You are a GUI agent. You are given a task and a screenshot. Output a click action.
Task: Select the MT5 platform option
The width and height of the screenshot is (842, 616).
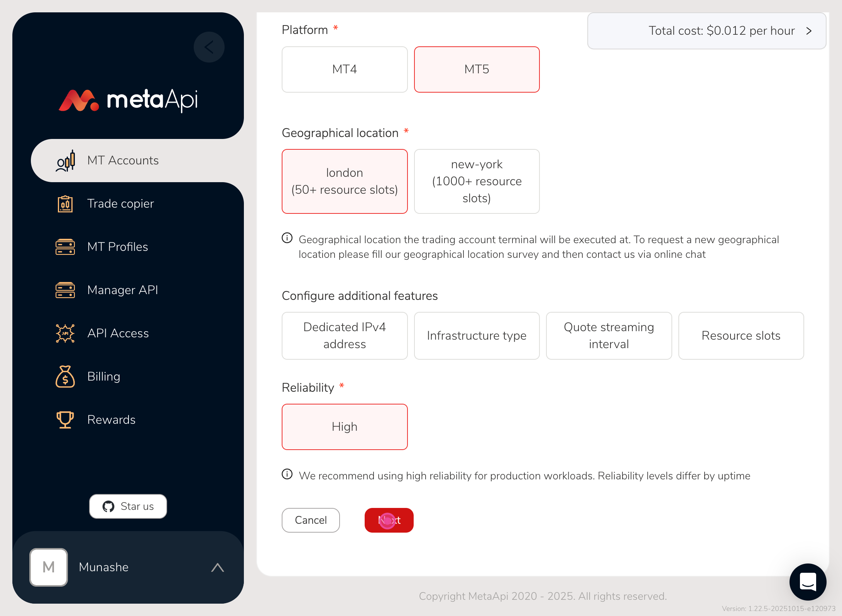(x=477, y=69)
